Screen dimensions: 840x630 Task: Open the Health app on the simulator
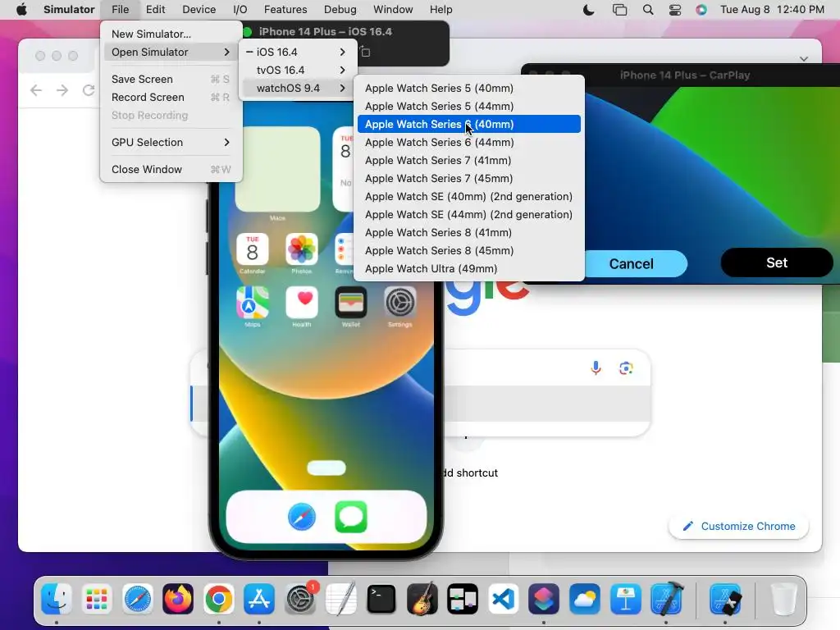point(302,303)
